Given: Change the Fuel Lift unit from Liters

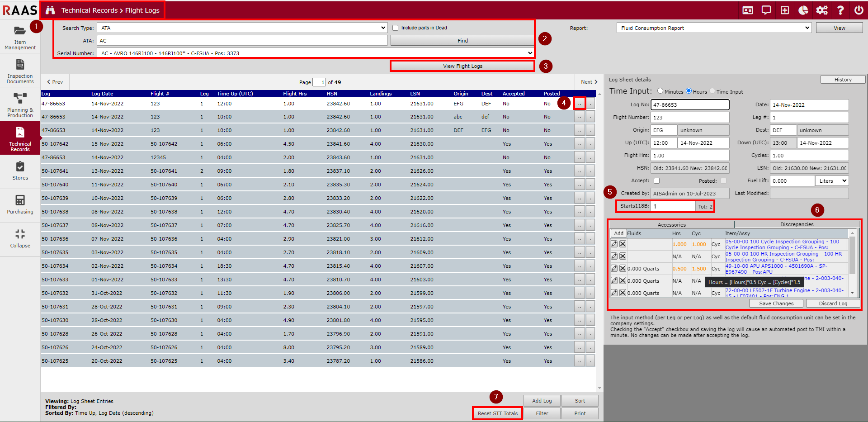Looking at the screenshot, I should click(831, 180).
